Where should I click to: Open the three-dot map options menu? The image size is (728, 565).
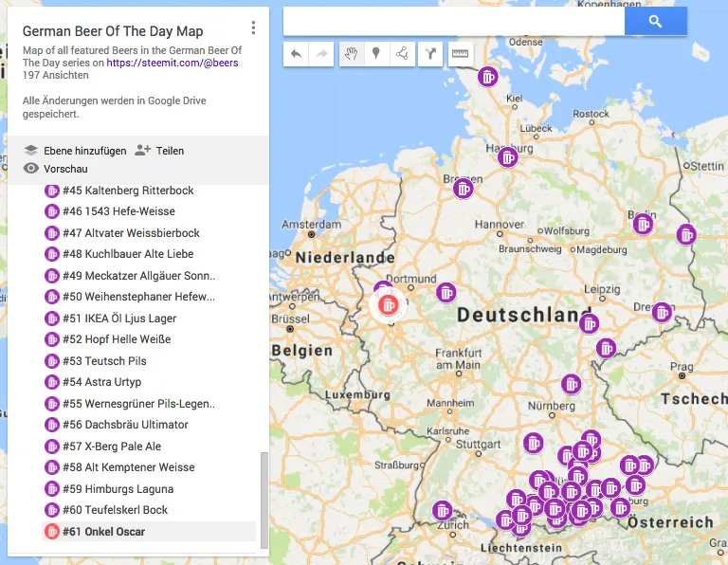253,27
